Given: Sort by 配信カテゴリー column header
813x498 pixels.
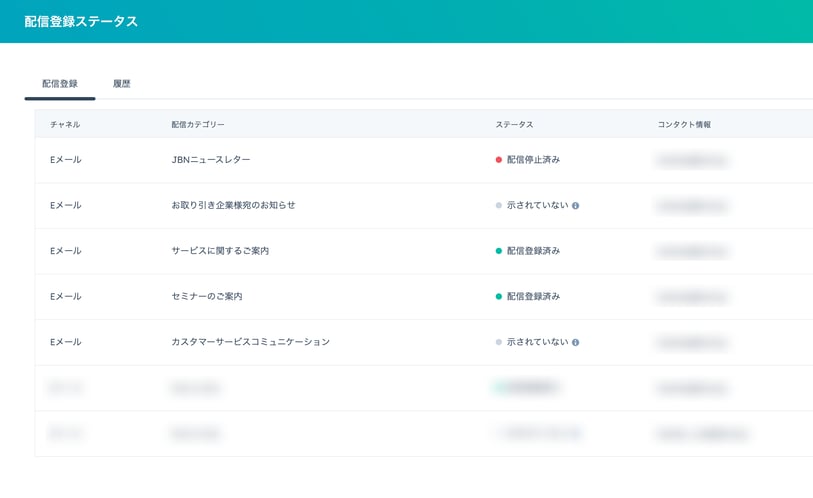Looking at the screenshot, I should pos(198,124).
